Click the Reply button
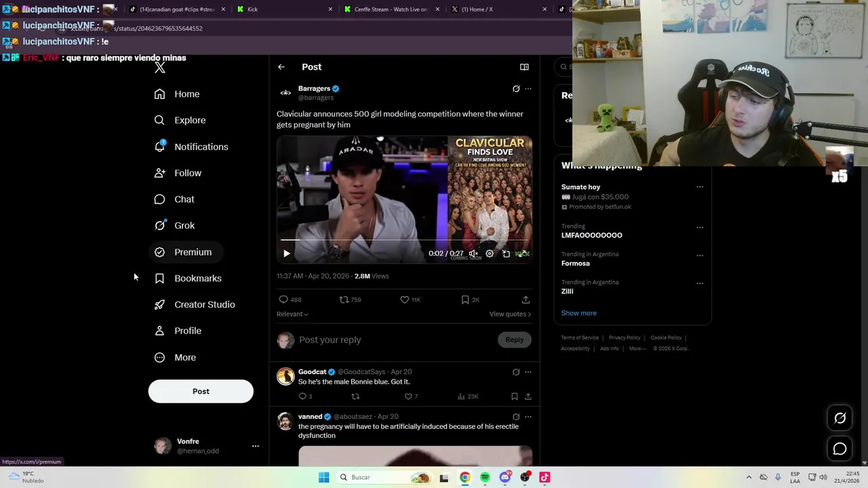 point(514,340)
